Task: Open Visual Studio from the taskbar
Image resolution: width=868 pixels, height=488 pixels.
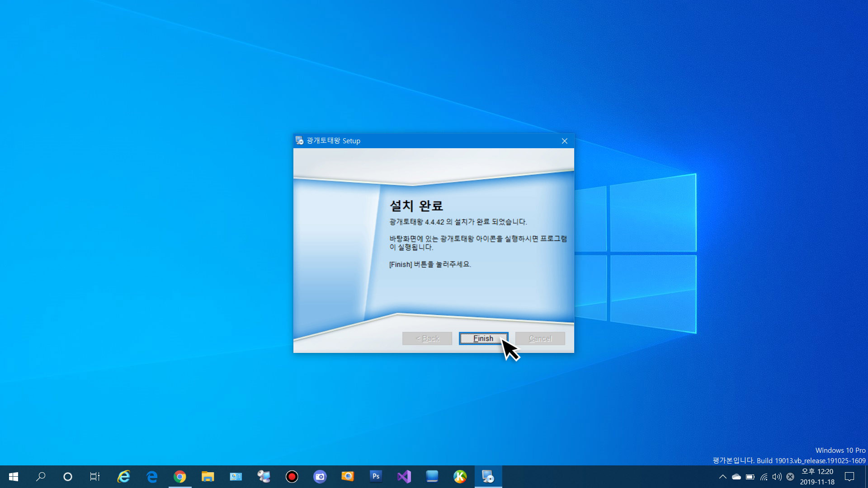Action: pyautogui.click(x=404, y=477)
